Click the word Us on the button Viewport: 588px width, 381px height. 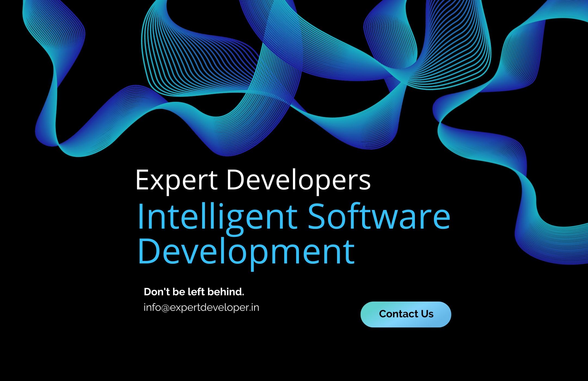click(427, 314)
